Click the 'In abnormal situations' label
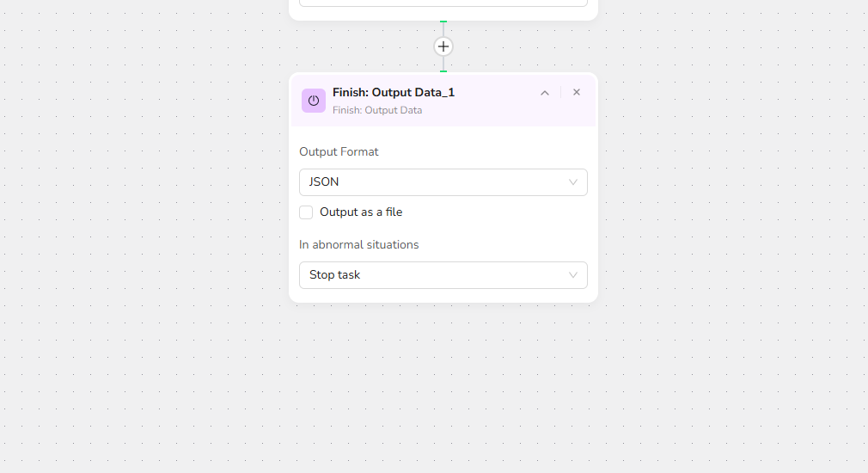The height and width of the screenshot is (473, 868). click(359, 245)
